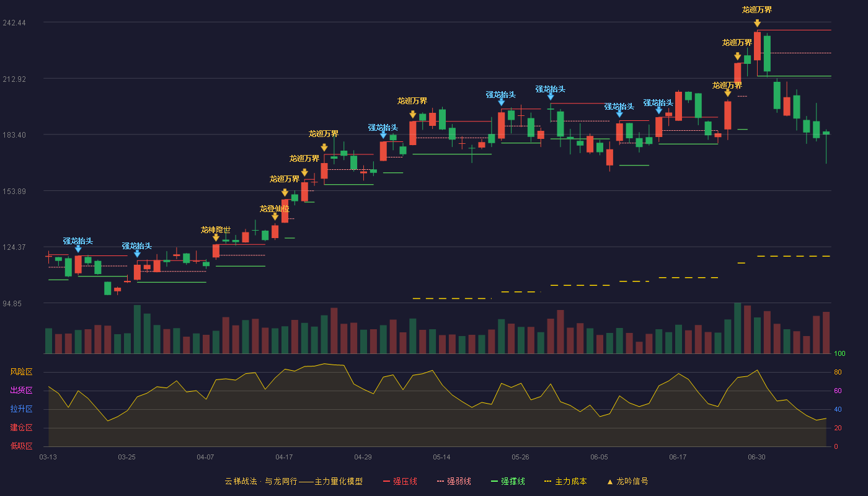Click the 05-26 date label
Viewport: 868px width, 496px height.
pos(521,457)
